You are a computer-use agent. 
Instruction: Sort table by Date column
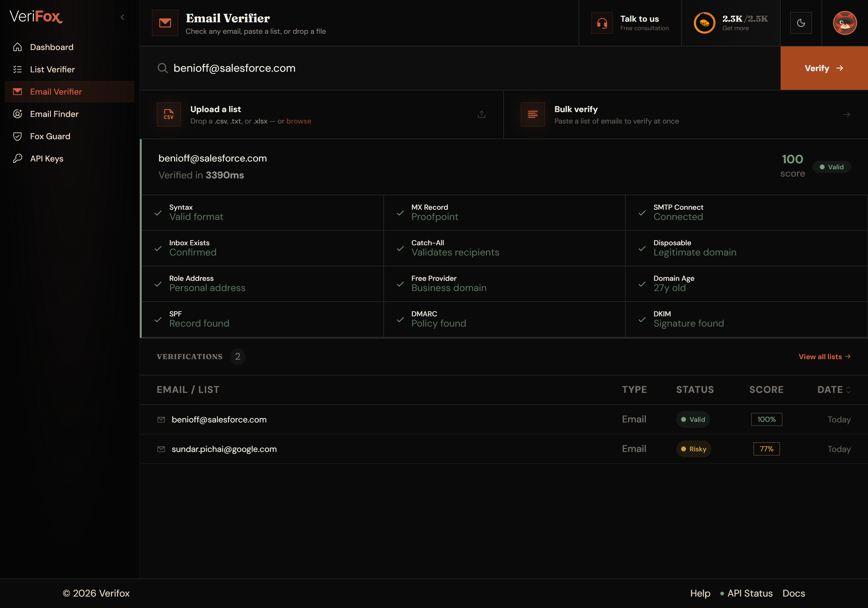point(834,390)
